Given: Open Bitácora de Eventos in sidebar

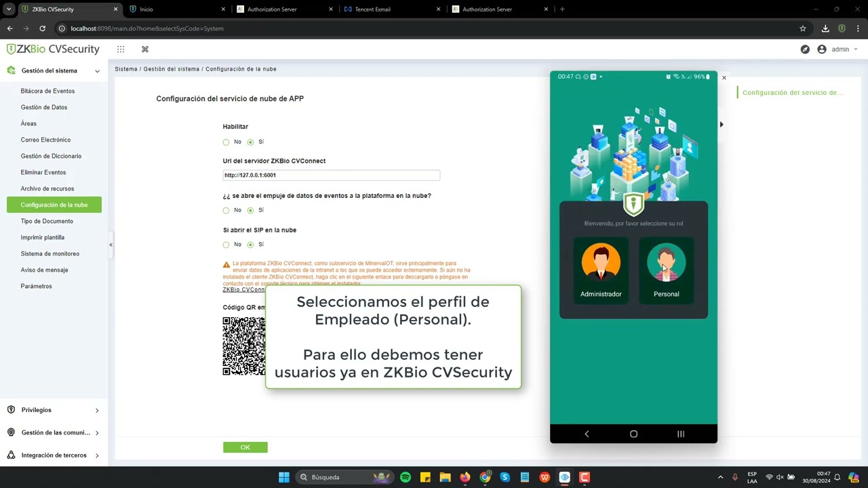Looking at the screenshot, I should tap(47, 91).
